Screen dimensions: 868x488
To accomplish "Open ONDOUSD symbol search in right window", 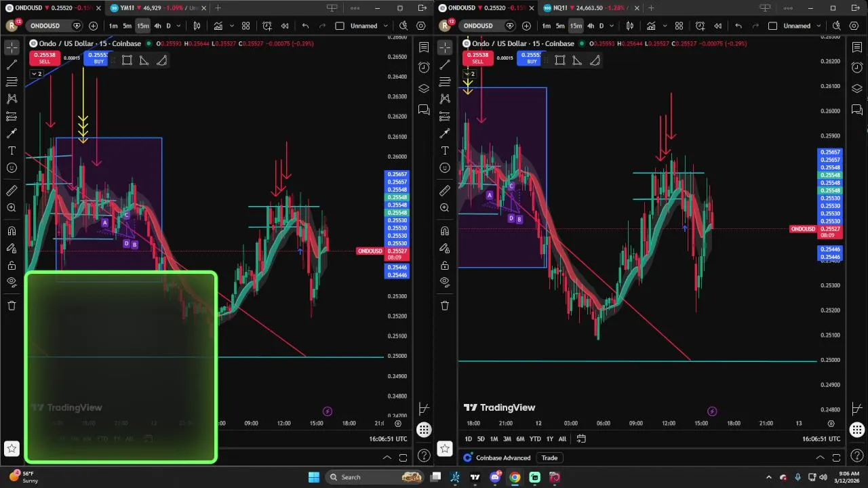I will click(x=479, y=26).
